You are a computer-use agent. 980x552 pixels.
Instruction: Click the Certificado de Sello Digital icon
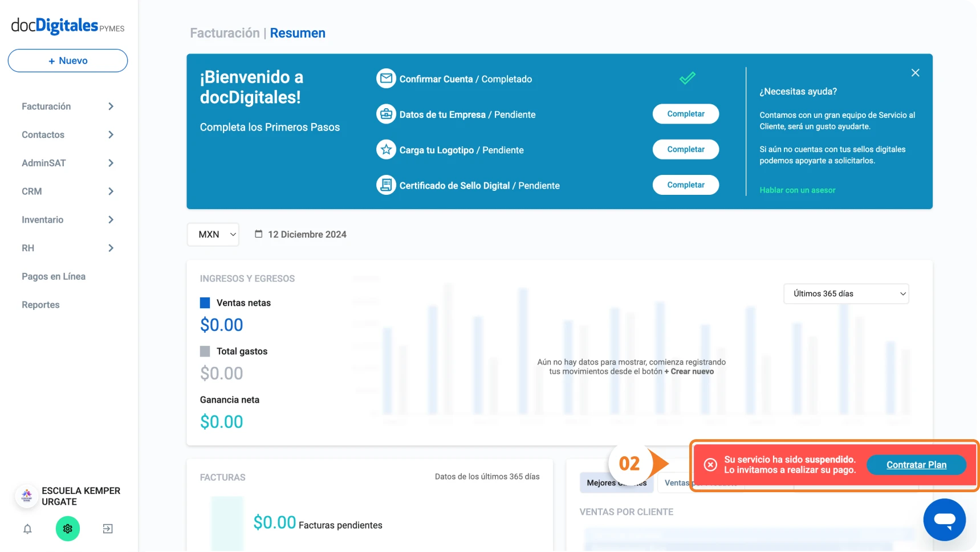tap(386, 185)
